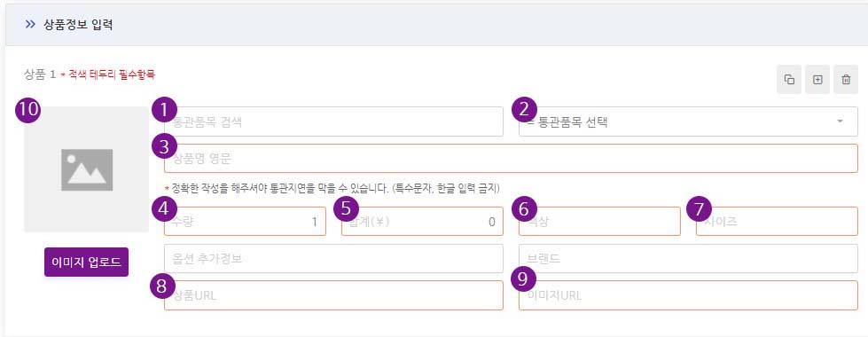
Task: Click the duplicate product copy icon
Action: click(789, 80)
